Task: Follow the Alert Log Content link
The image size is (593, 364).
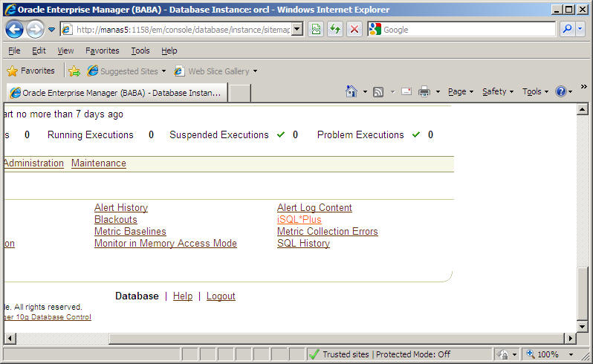Action: coord(314,208)
